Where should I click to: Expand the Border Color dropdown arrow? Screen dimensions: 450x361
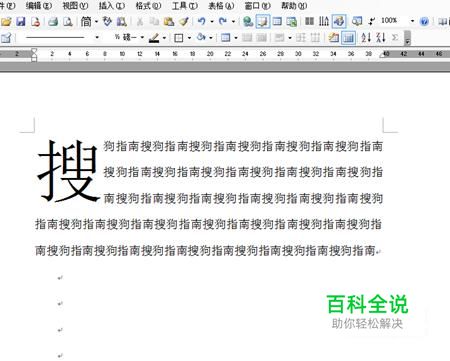(164, 37)
